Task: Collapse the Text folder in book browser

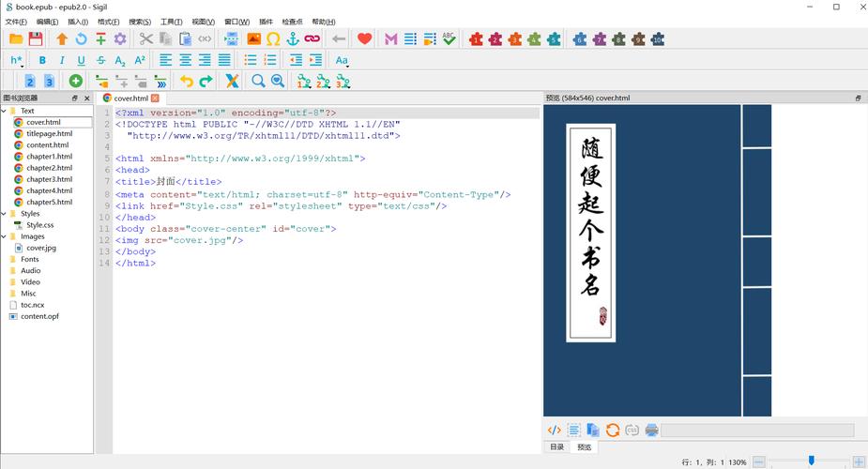Action: [4, 111]
